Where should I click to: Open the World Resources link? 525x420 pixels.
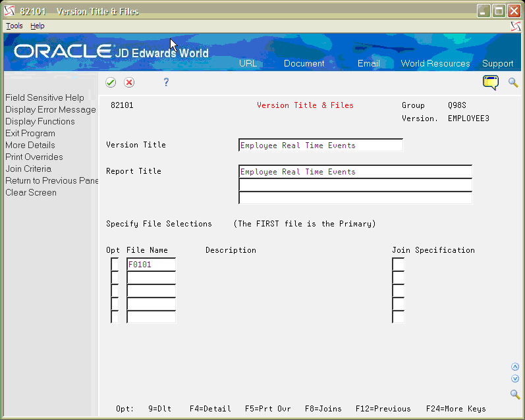click(x=435, y=64)
